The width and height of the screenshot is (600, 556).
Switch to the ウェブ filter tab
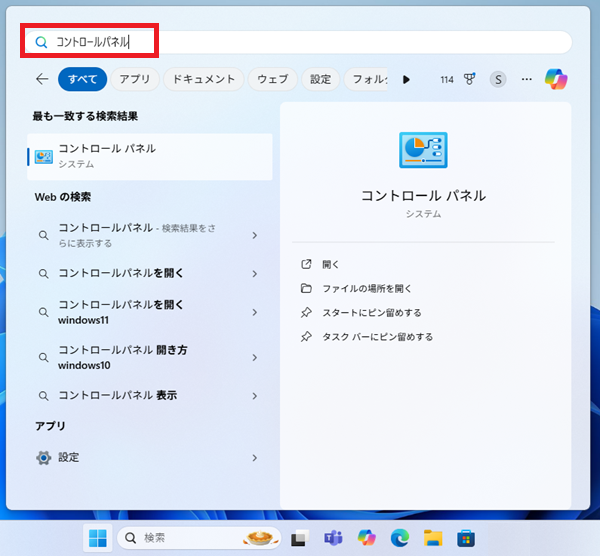point(272,79)
